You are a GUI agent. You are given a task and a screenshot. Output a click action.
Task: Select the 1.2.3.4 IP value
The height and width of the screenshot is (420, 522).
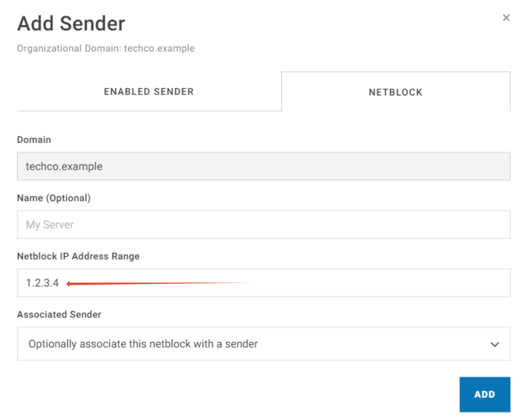[42, 283]
